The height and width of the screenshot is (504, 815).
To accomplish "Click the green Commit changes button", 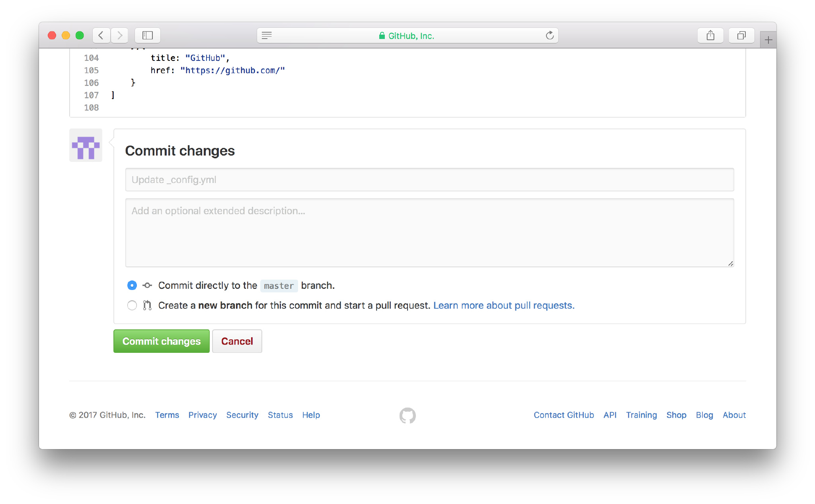I will pos(161,341).
